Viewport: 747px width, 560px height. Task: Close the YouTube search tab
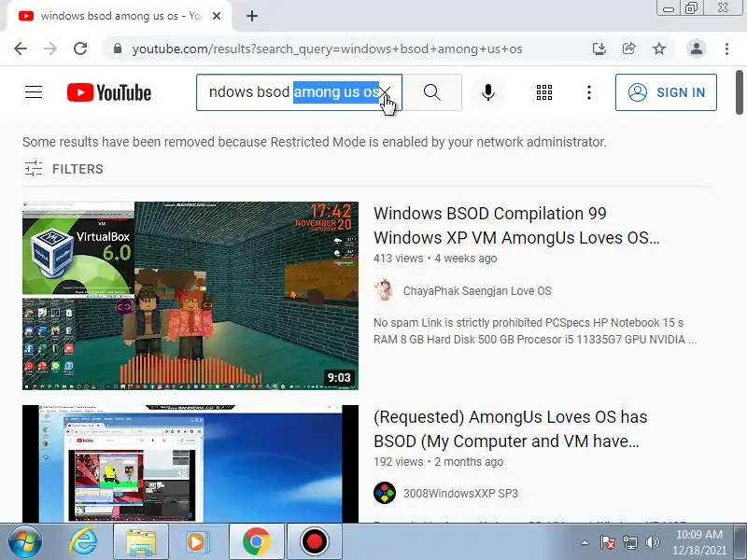(x=217, y=16)
